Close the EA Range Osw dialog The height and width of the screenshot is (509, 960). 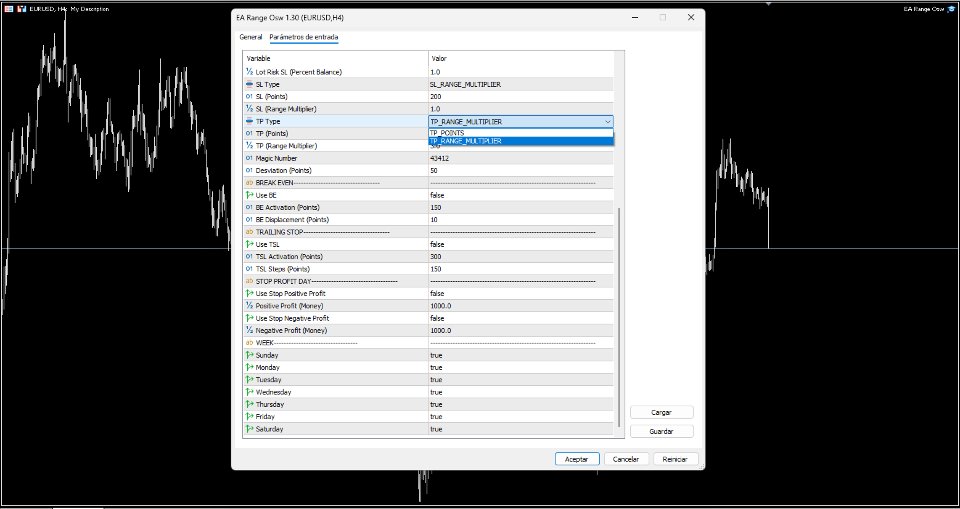(x=691, y=18)
